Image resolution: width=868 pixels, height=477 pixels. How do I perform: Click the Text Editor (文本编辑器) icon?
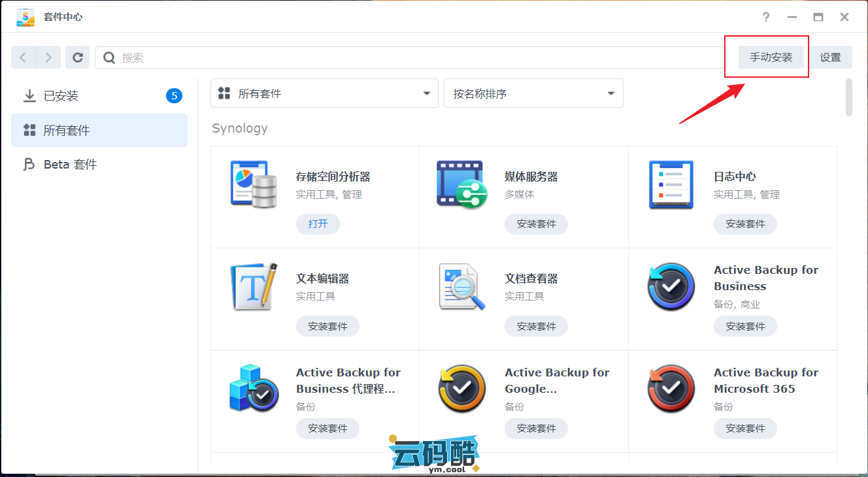pos(254,287)
